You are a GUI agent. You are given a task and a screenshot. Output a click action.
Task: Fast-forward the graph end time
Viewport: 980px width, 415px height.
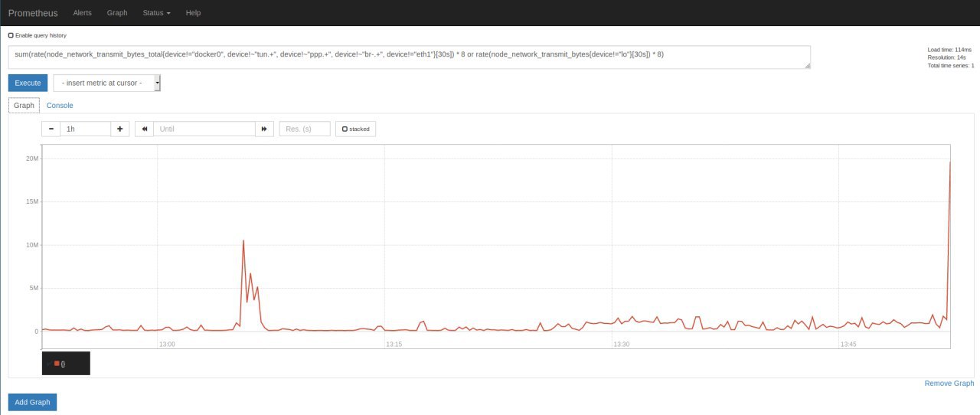pos(264,129)
